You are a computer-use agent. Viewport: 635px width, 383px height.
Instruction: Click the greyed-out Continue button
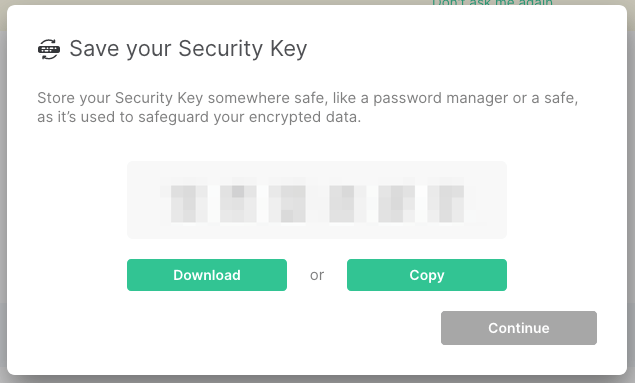[x=518, y=328]
